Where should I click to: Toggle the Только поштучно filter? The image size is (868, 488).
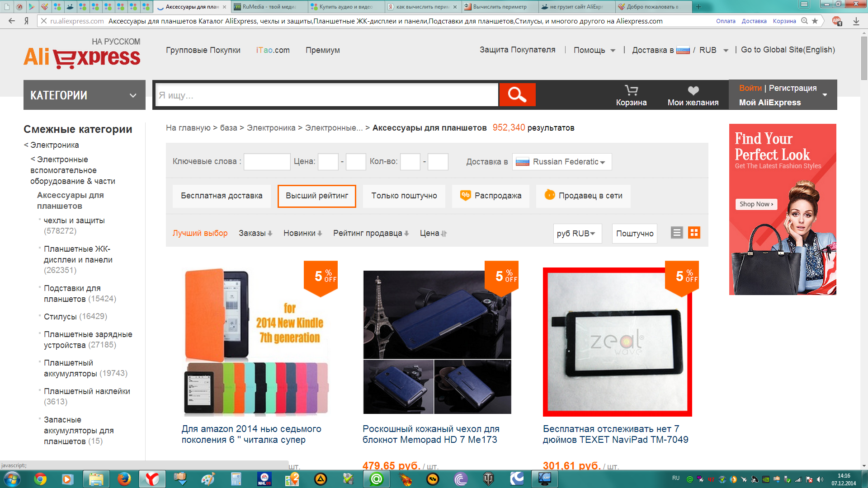pyautogui.click(x=404, y=196)
